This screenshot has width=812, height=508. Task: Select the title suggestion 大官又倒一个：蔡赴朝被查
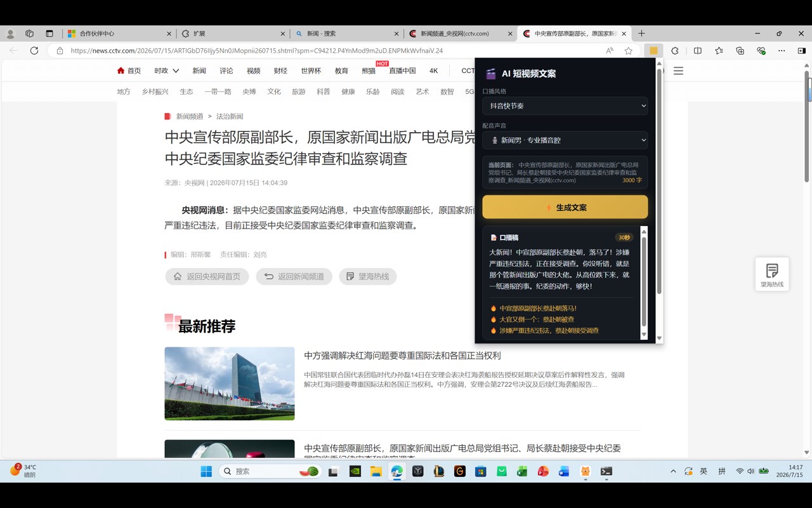click(x=537, y=319)
